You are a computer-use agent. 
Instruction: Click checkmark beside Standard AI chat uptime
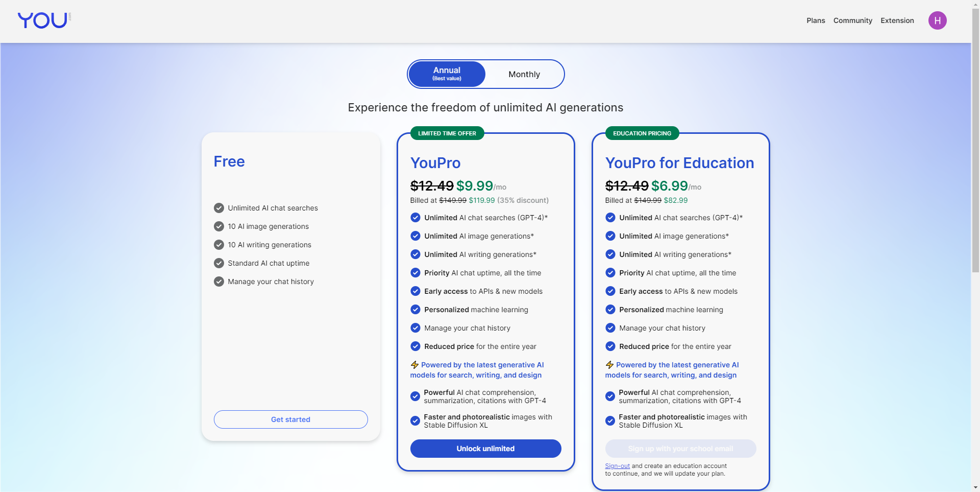click(x=219, y=263)
